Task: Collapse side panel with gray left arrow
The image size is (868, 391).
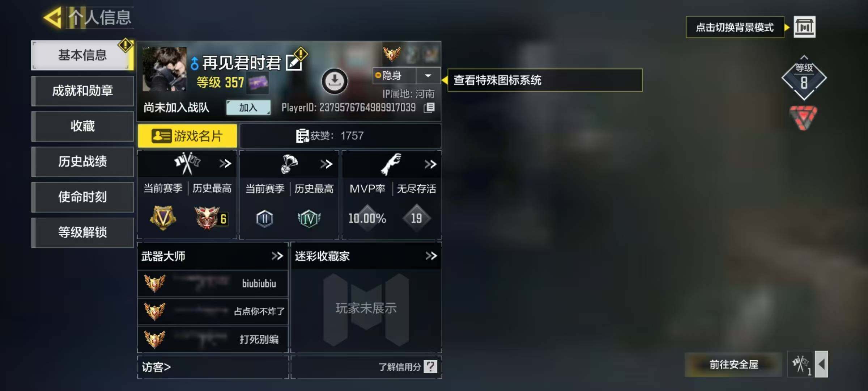Action: [x=822, y=364]
